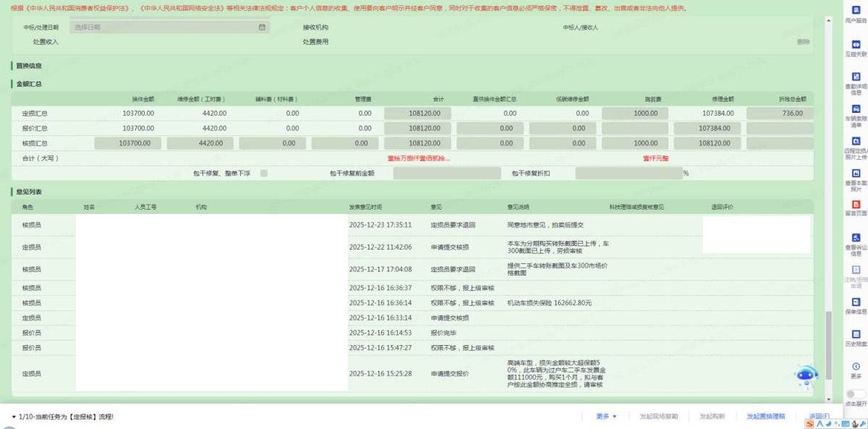Collapse the current task flow expander
868x429 pixels.
point(14,417)
